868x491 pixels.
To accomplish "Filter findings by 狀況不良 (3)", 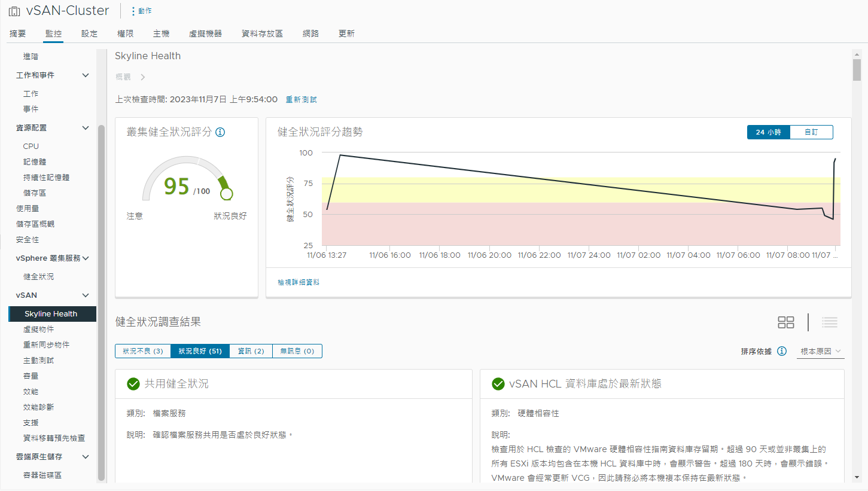I will point(143,351).
